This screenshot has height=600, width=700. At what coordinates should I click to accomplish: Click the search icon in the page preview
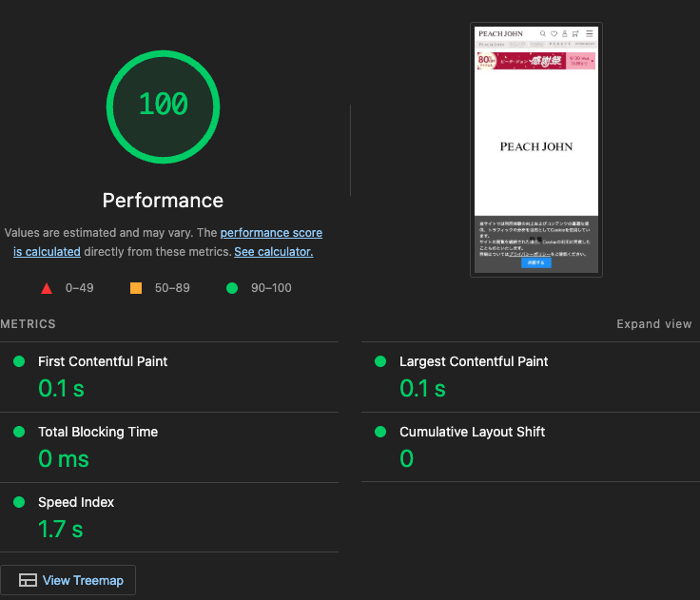543,33
